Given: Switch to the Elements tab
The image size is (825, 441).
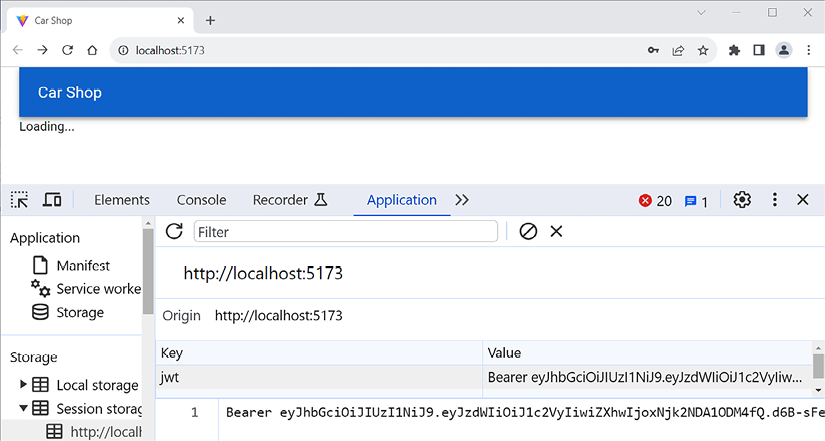Looking at the screenshot, I should [122, 200].
